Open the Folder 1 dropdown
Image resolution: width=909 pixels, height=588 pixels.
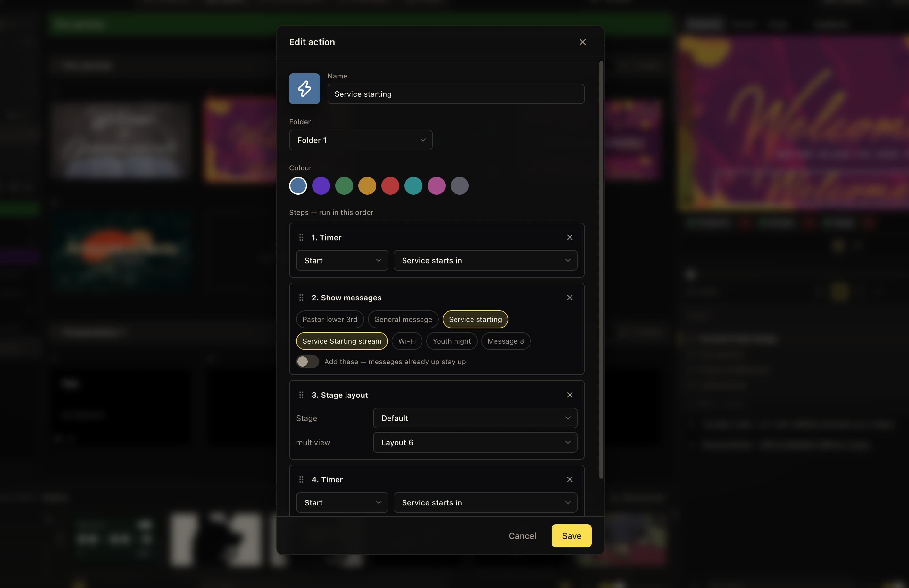pos(361,140)
